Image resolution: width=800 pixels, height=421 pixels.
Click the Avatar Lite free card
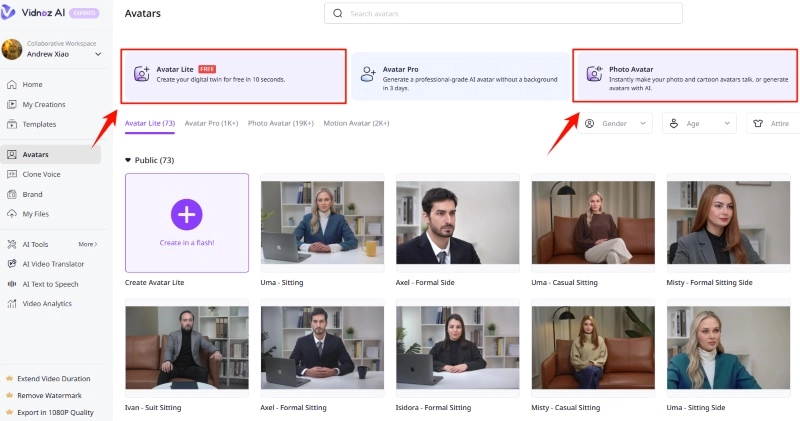(x=233, y=75)
